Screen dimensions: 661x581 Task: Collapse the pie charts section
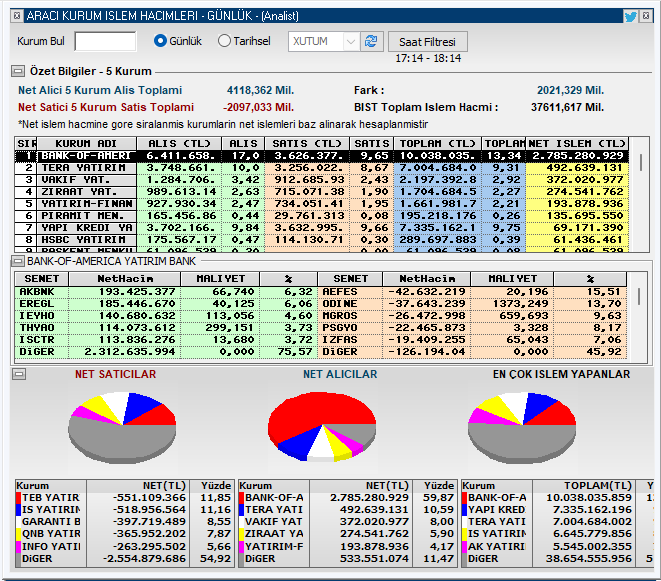[x=19, y=374]
